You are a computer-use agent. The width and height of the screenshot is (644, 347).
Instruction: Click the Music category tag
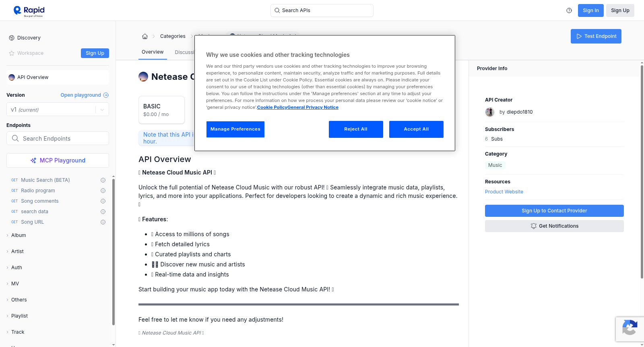495,165
